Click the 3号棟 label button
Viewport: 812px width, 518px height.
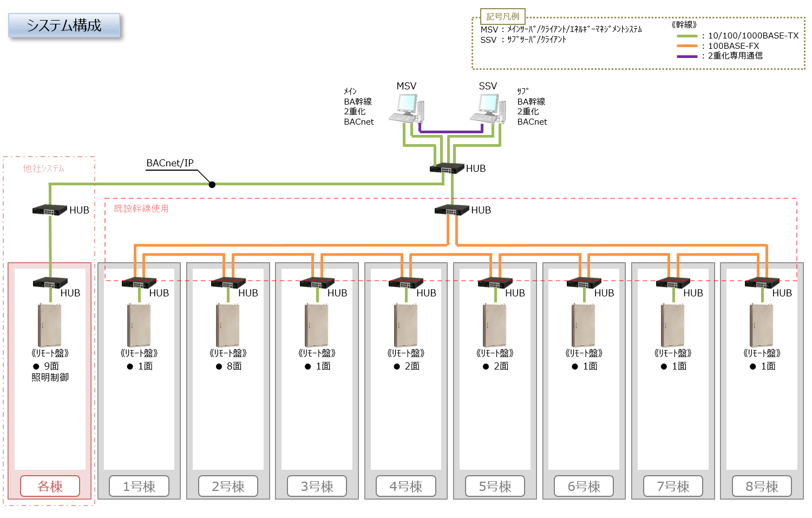(x=317, y=486)
